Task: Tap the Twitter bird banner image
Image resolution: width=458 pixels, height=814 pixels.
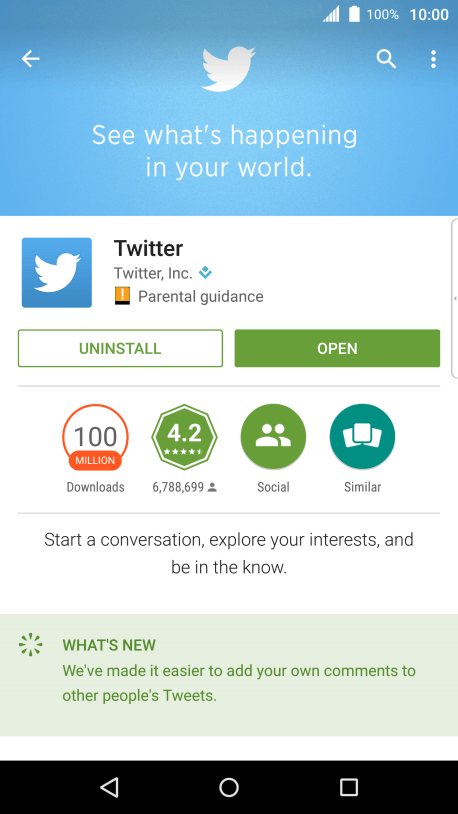Action: tap(229, 69)
